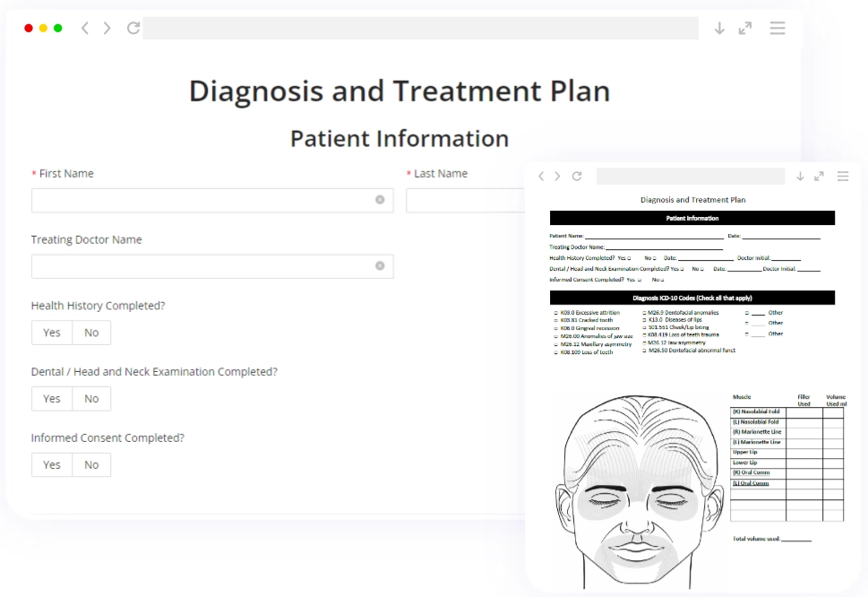This screenshot has height=597, width=868.
Task: Click the yellow minimize dot of main window
Action: pyautogui.click(x=43, y=29)
